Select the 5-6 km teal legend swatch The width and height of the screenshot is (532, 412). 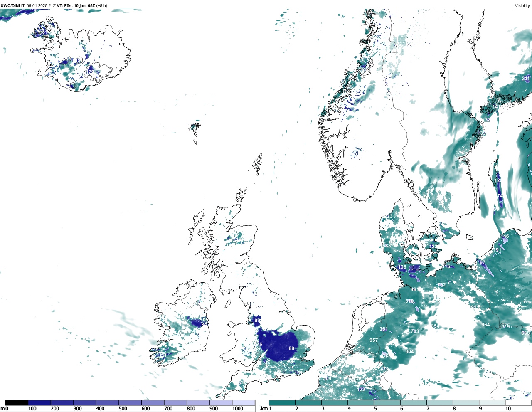tap(387, 403)
